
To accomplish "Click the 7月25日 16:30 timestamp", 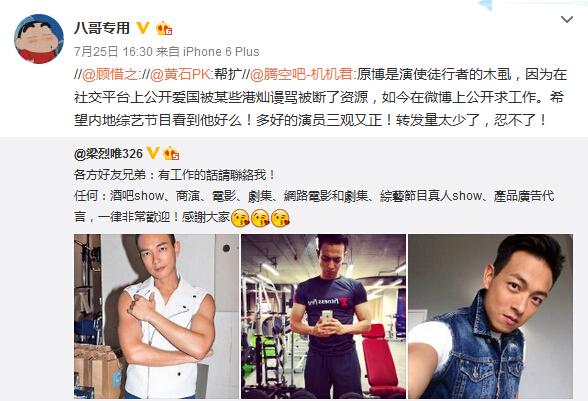I will [x=113, y=51].
